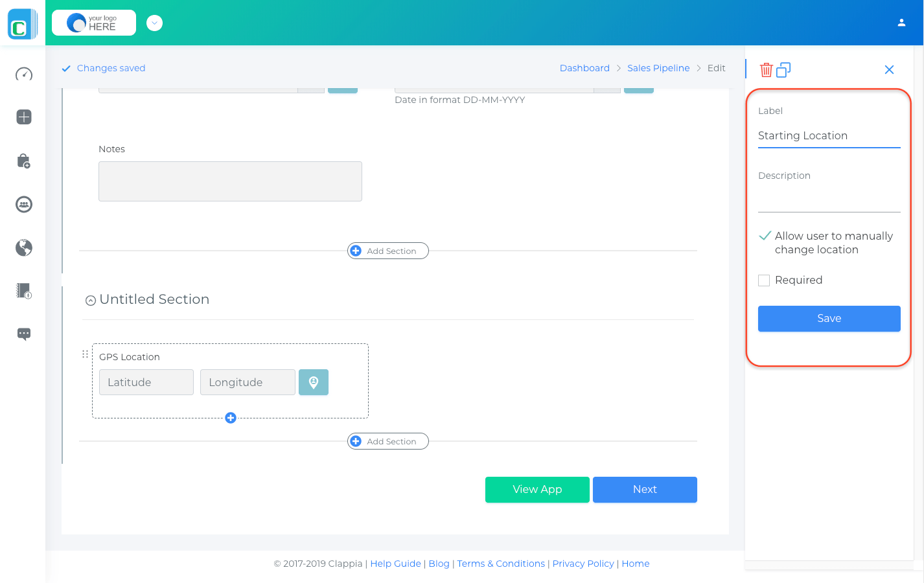Image resolution: width=924 pixels, height=583 pixels.
Task: Open the user profile icon
Action: click(901, 23)
